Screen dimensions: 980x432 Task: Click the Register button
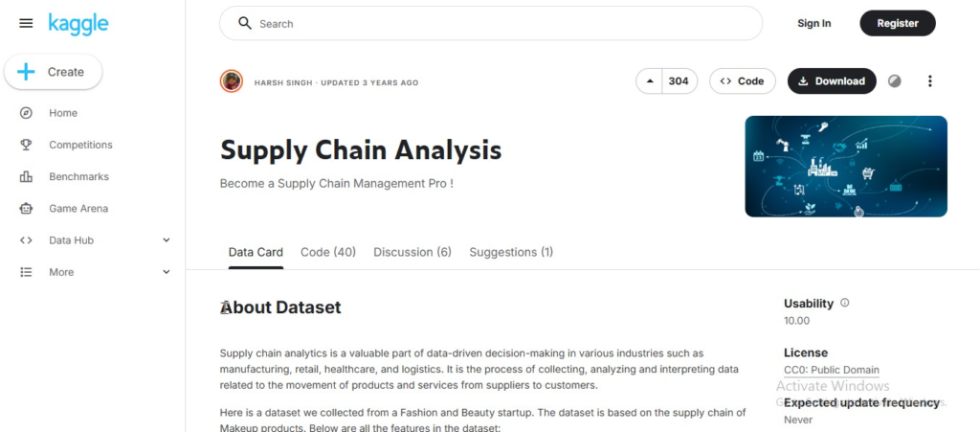(x=897, y=23)
